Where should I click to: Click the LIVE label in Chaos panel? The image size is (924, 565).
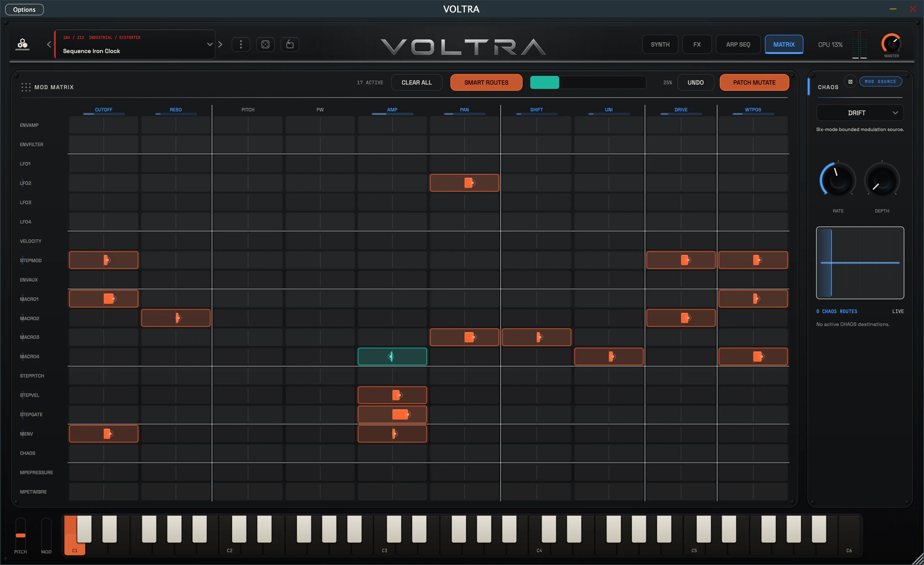[898, 311]
